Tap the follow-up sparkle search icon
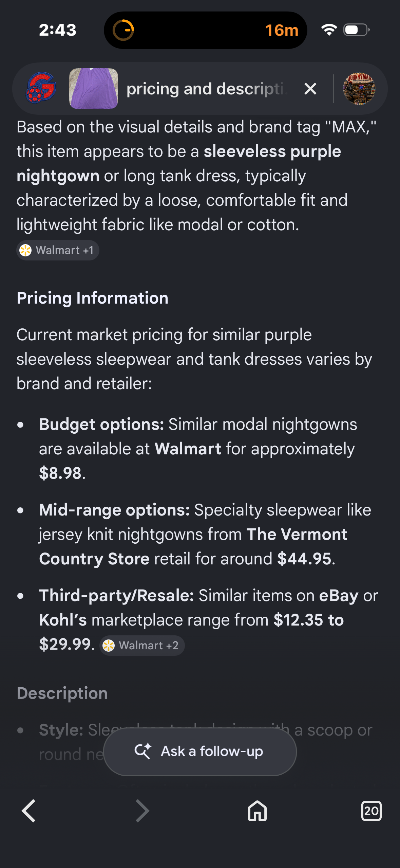The height and width of the screenshot is (868, 400). click(143, 751)
